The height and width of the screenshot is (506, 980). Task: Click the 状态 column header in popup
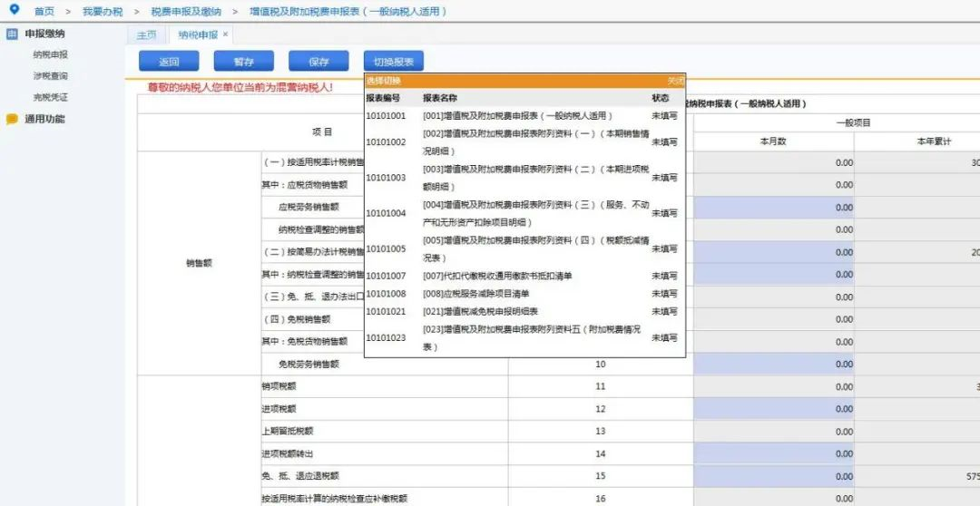point(660,99)
